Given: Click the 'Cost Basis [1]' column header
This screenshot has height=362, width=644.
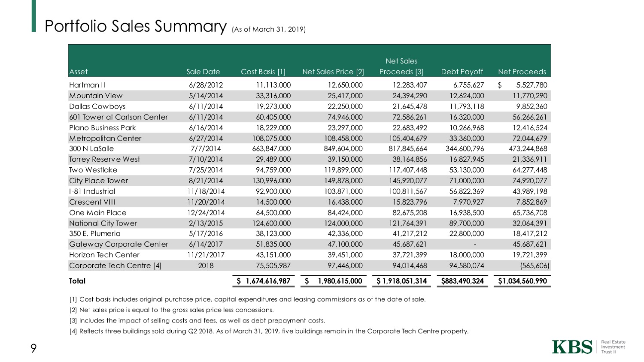Looking at the screenshot, I should [x=263, y=72].
